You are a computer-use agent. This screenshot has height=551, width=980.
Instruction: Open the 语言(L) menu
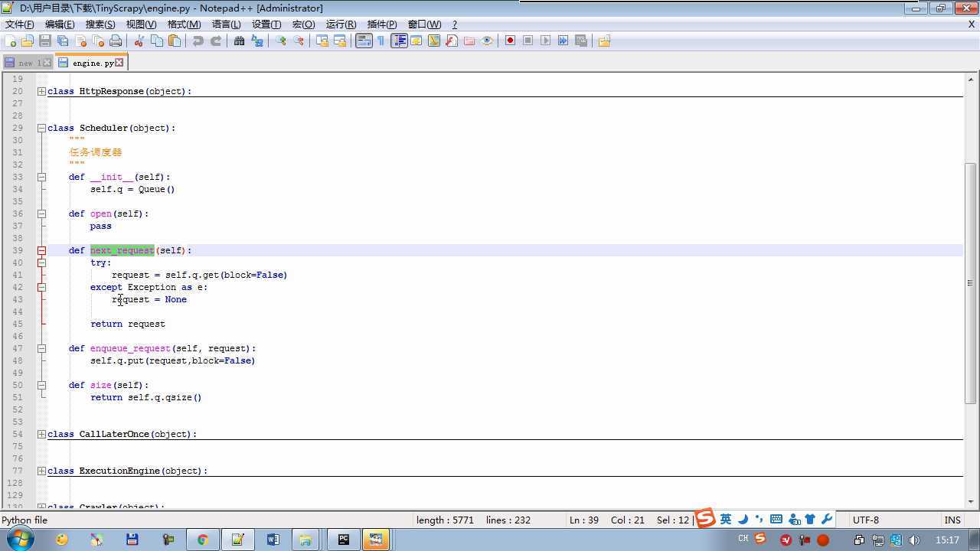pyautogui.click(x=226, y=24)
